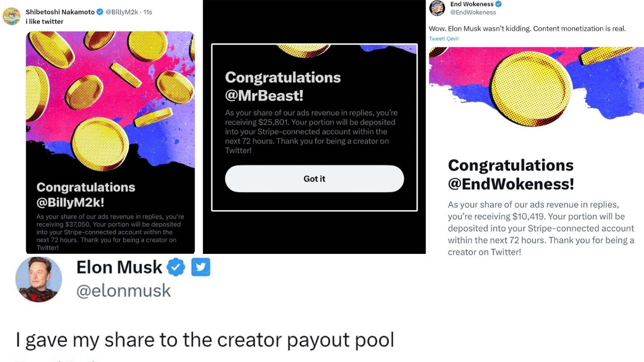Screen dimensions: 644x362
Task: Click Elon Musk's profile photo
Action: coord(39,280)
